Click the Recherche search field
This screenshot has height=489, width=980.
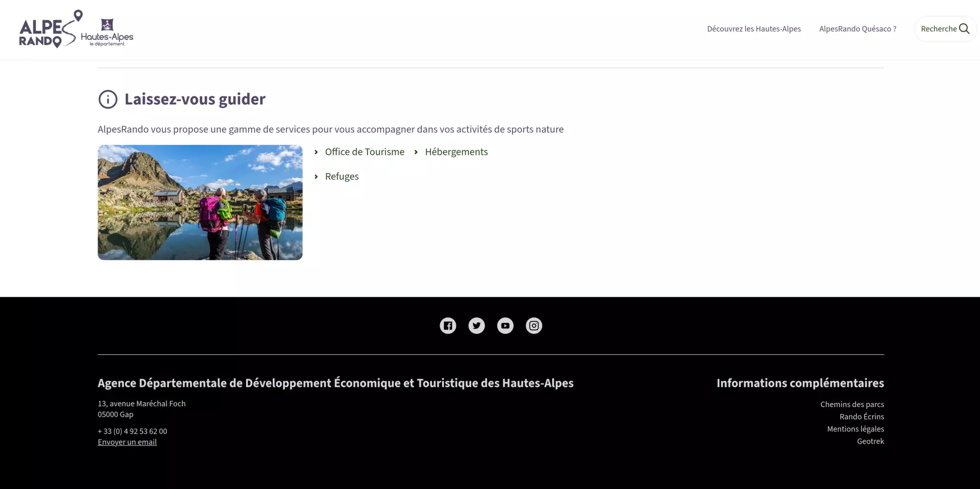click(x=945, y=29)
